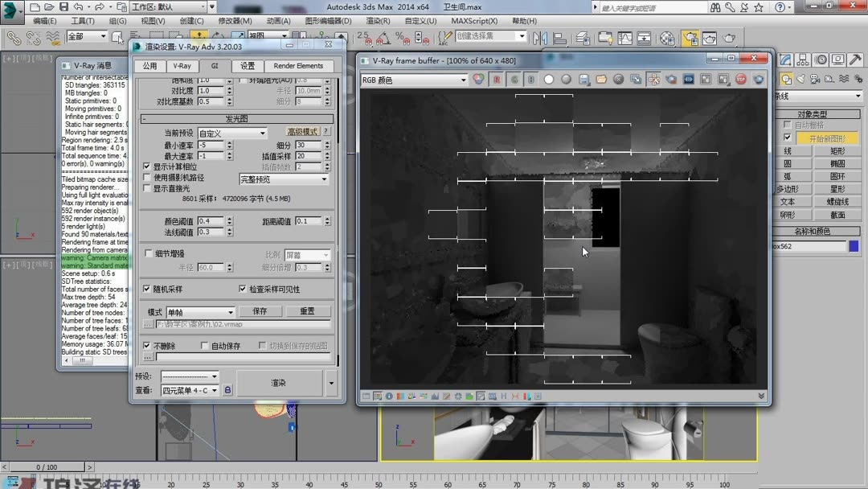Toggle the red channel in V-Ray frame buffer
The image size is (868, 489).
coord(497,79)
